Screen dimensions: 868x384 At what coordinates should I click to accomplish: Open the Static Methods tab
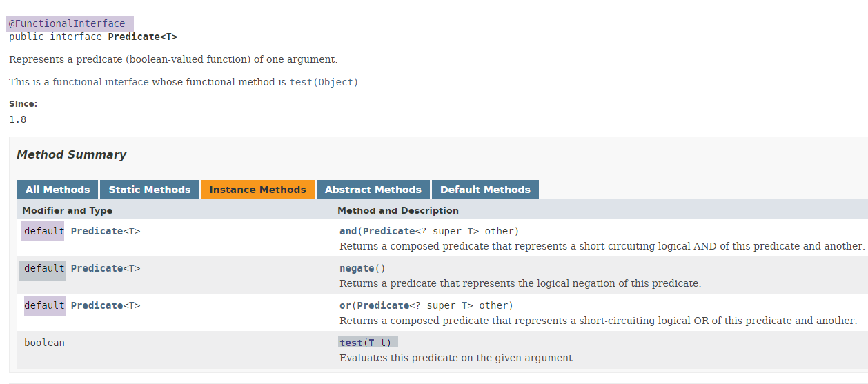tap(150, 190)
